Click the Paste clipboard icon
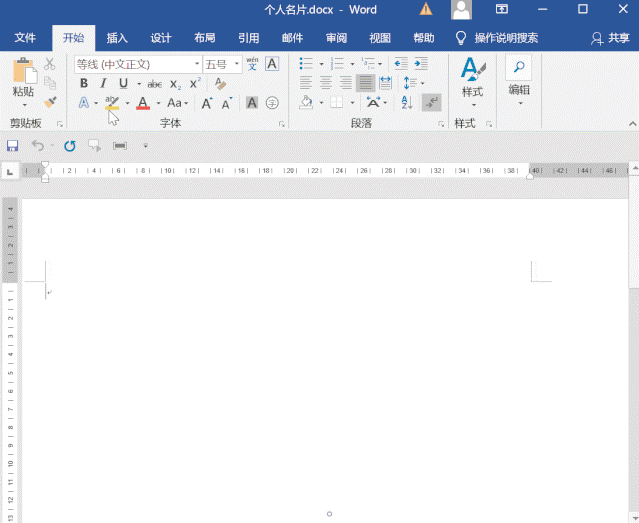 [24, 70]
